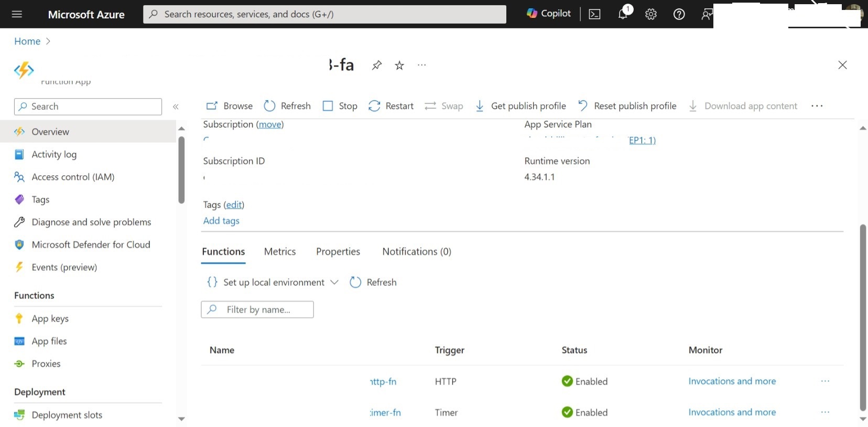Switch to Notifications (0) tab
The height and width of the screenshot is (427, 868).
click(x=417, y=252)
